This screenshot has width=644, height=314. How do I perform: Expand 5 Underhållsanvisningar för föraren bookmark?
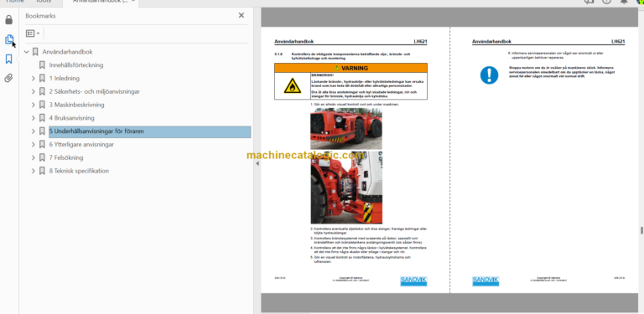[34, 131]
